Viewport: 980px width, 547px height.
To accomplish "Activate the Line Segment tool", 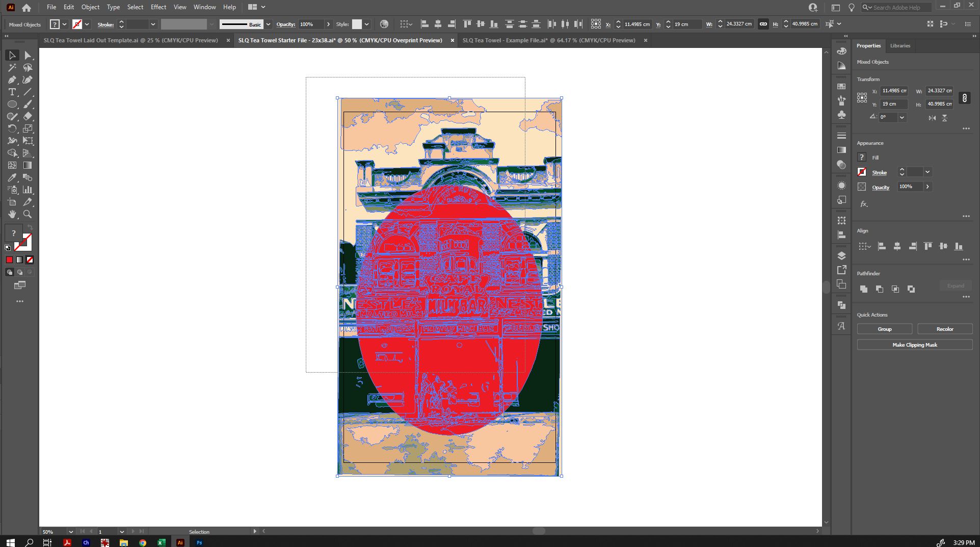I will click(x=28, y=92).
